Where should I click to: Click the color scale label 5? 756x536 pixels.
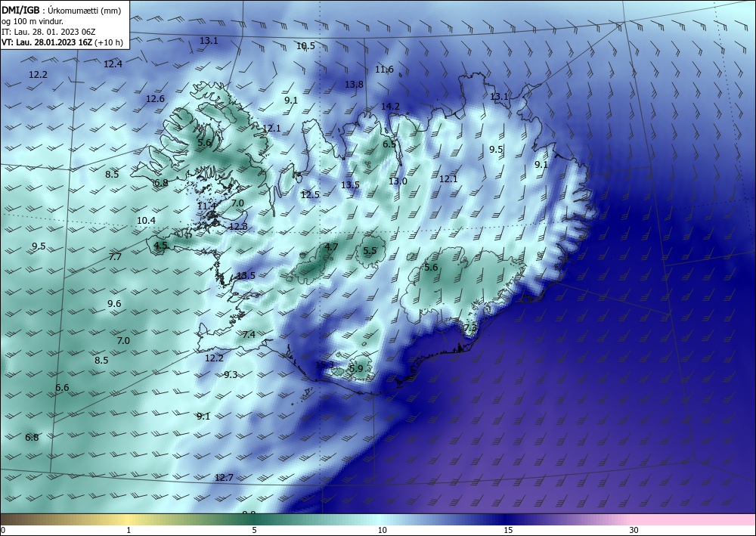(x=254, y=530)
